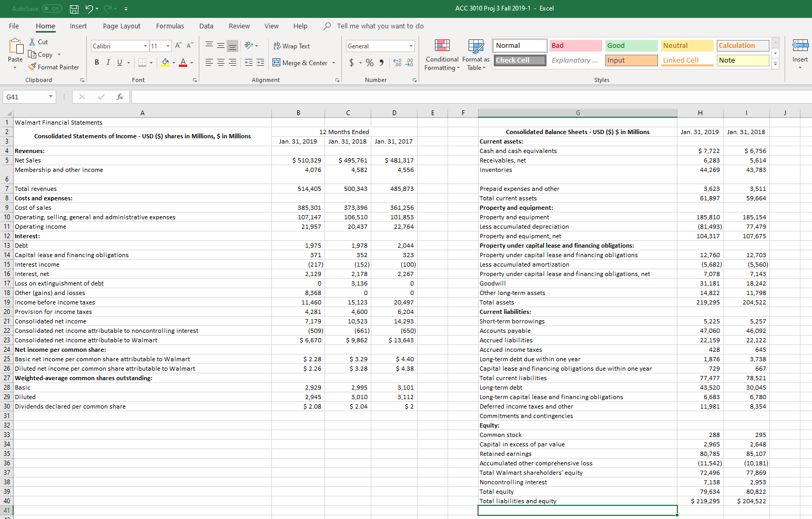This screenshot has width=812, height=519.
Task: Click the Increase Indent icon
Action: [x=260, y=63]
